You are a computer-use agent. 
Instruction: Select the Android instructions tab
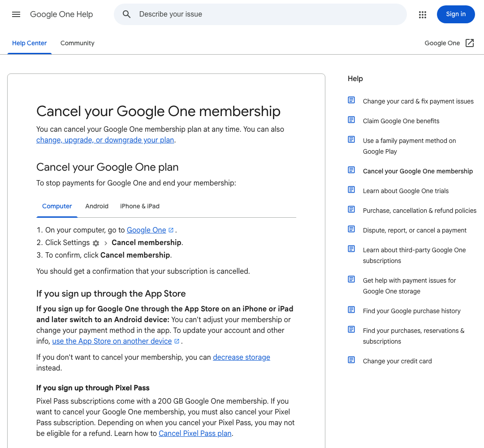(97, 206)
